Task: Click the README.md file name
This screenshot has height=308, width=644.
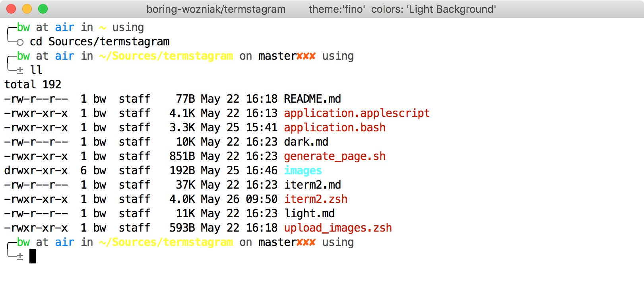Action: coord(312,99)
